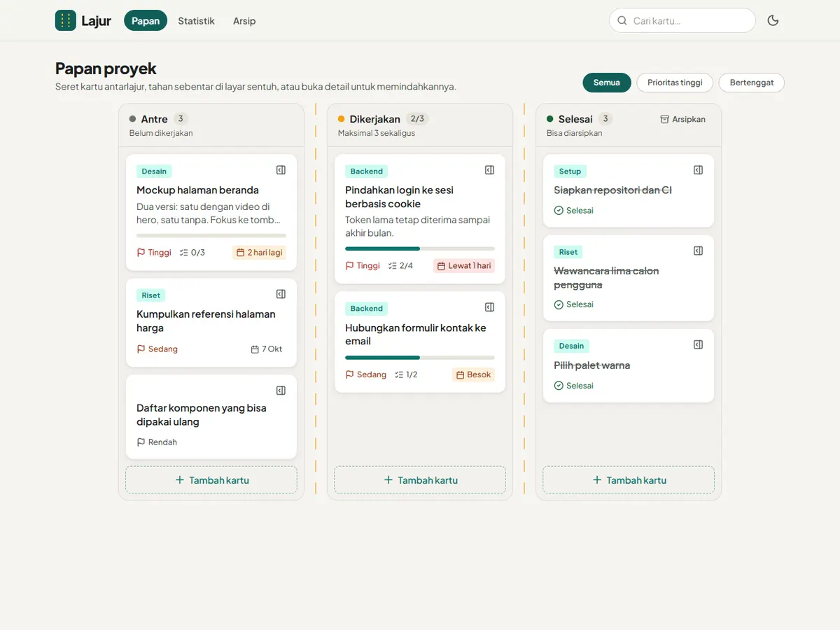Viewport: 840px width, 630px height.
Task: Open detail panel for Hubungkan formulir kontak card
Action: pos(489,307)
